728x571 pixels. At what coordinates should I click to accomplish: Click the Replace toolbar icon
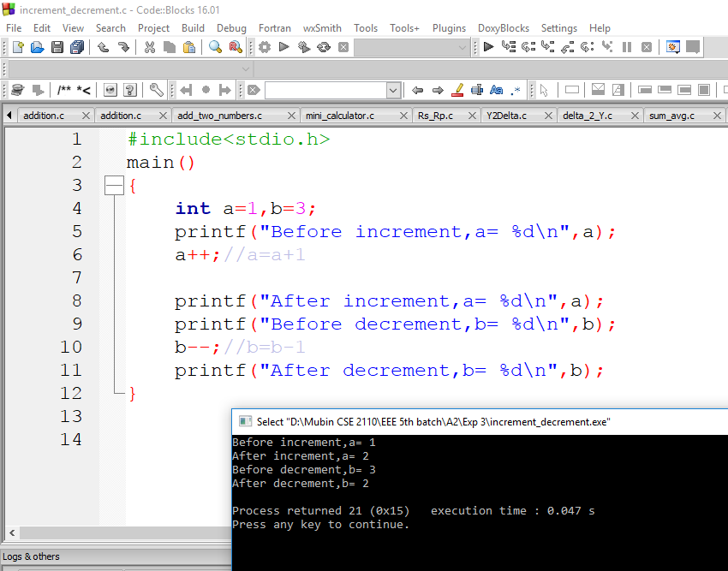(235, 47)
